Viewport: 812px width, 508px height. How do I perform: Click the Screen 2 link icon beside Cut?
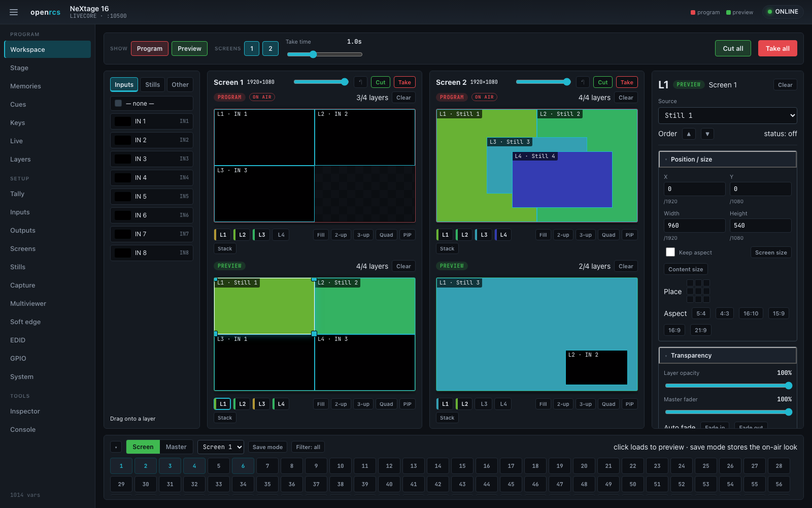point(583,82)
